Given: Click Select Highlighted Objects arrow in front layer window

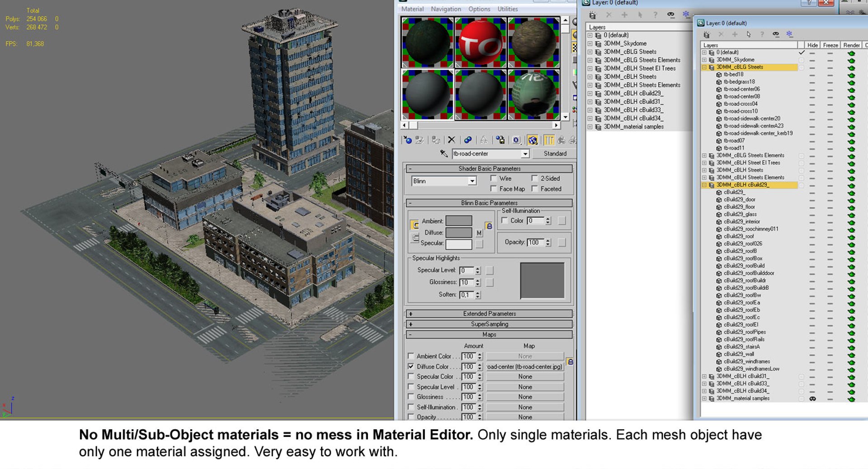Looking at the screenshot, I should (749, 34).
